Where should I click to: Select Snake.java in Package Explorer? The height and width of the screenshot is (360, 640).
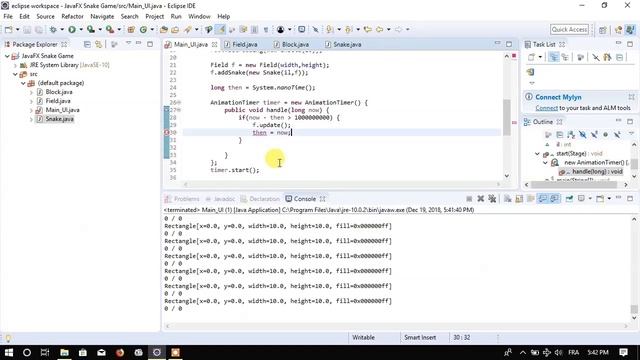(60, 119)
